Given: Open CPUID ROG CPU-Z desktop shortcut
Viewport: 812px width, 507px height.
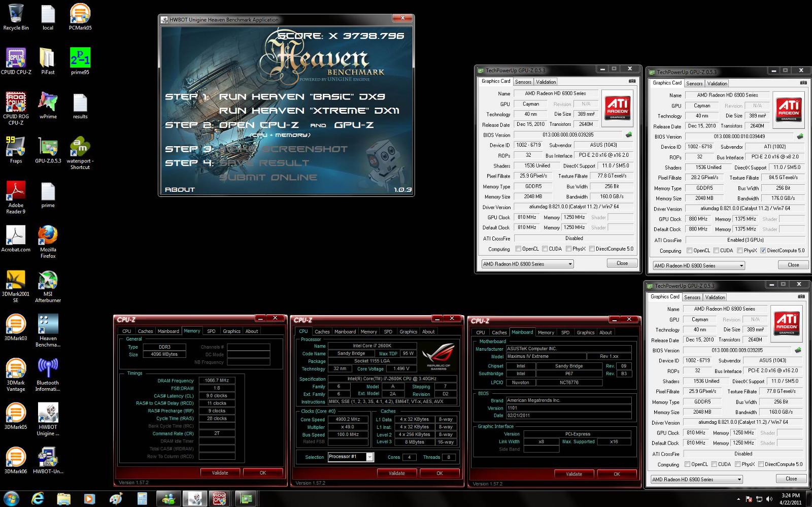Looking at the screenshot, I should 16,108.
